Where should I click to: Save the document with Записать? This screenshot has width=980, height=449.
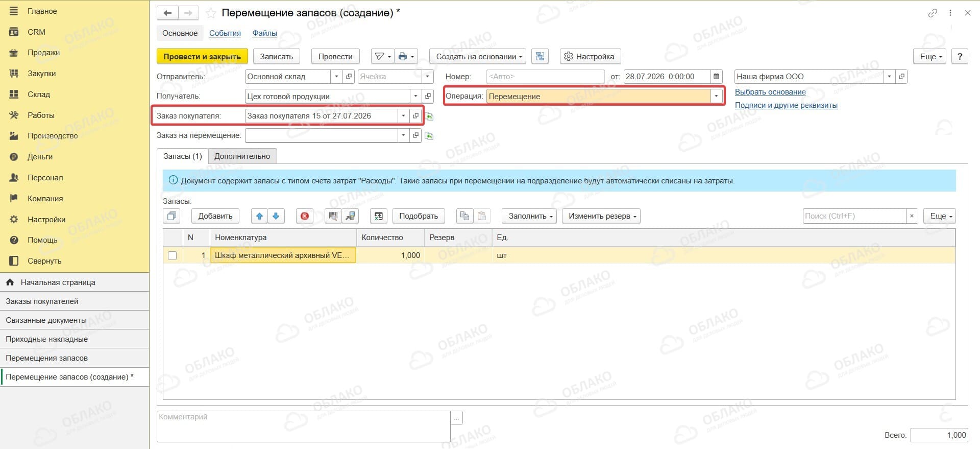pos(276,56)
